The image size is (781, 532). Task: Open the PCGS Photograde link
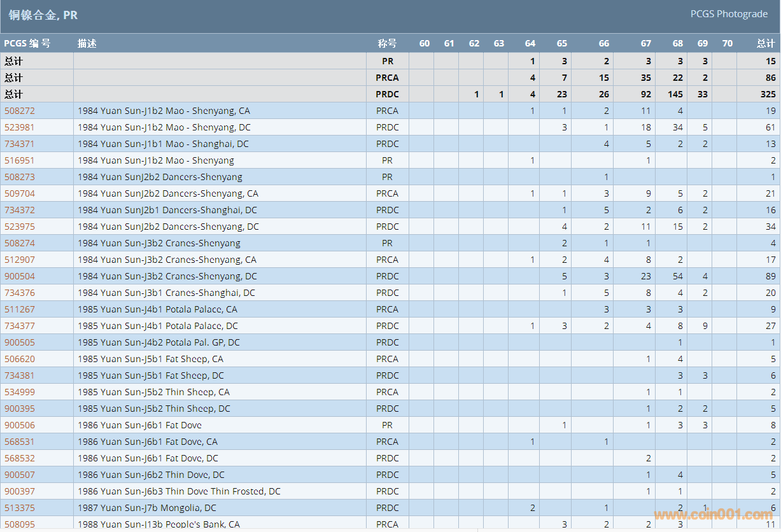point(729,14)
